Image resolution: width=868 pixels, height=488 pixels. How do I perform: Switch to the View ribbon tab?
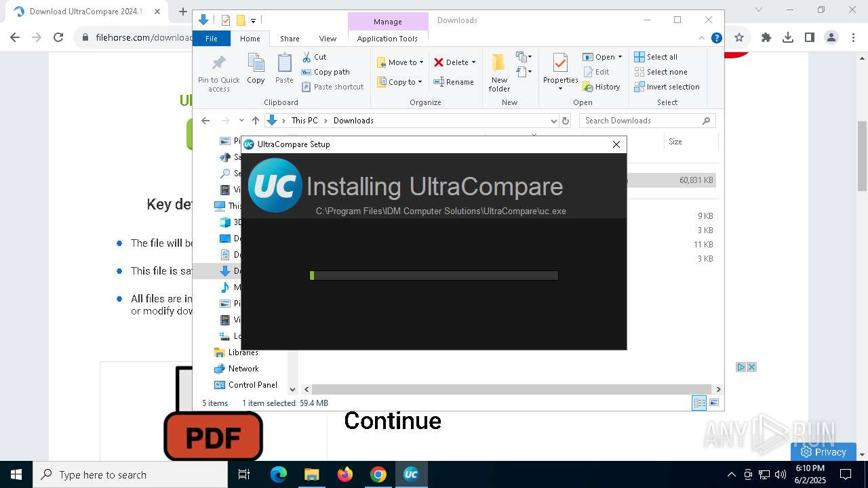[x=328, y=39]
